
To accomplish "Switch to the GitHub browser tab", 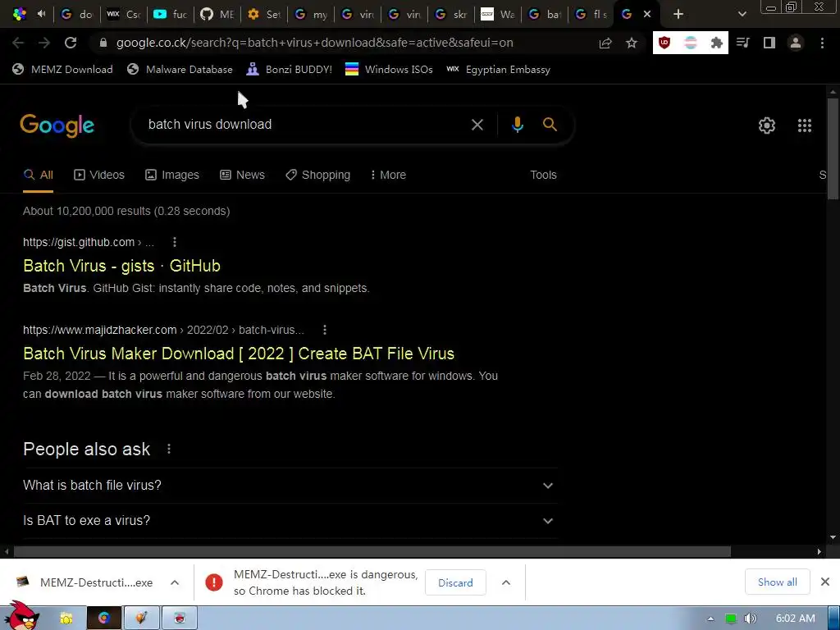I will [x=217, y=14].
